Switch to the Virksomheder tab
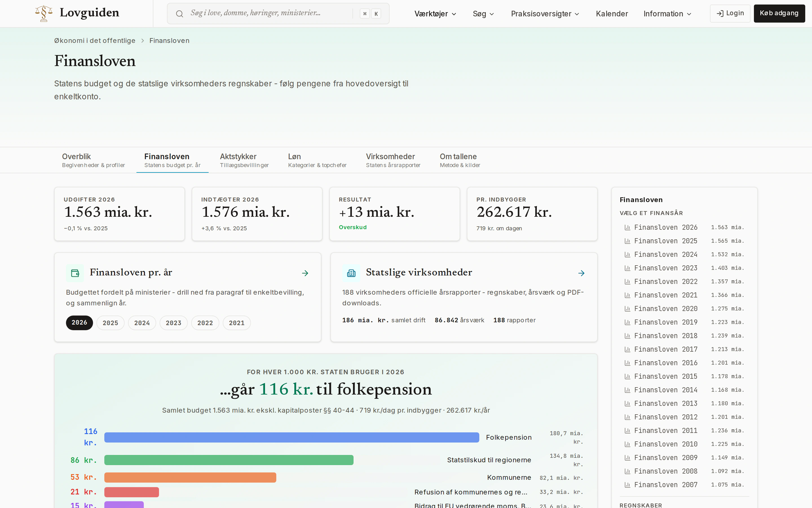Image resolution: width=812 pixels, height=508 pixels. pos(393,160)
